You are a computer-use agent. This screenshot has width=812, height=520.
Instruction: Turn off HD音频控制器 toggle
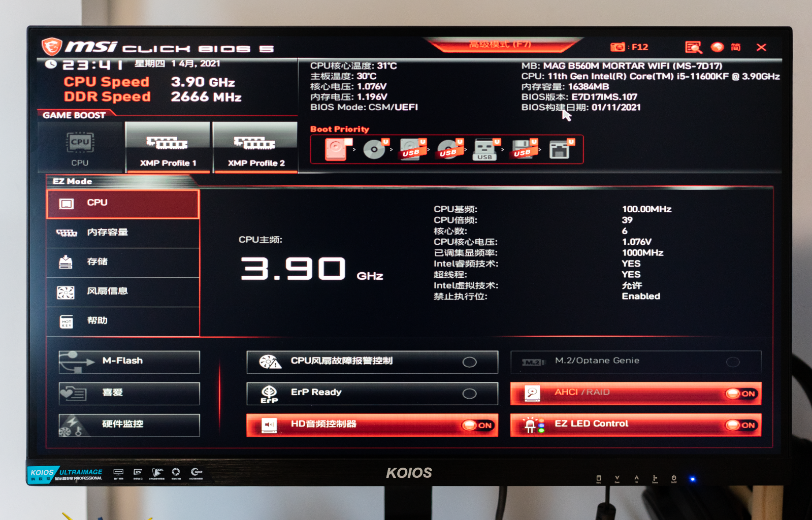coord(477,426)
